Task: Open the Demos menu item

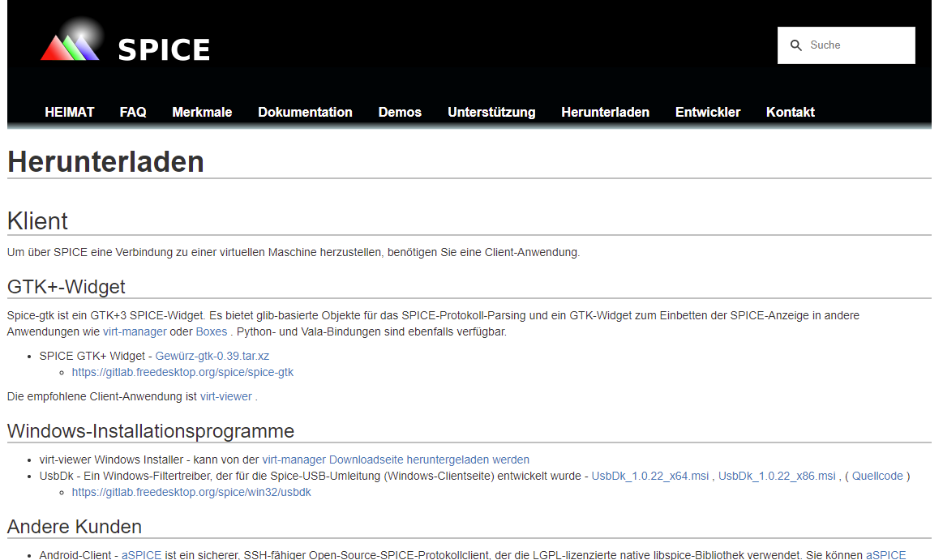Action: click(x=400, y=113)
